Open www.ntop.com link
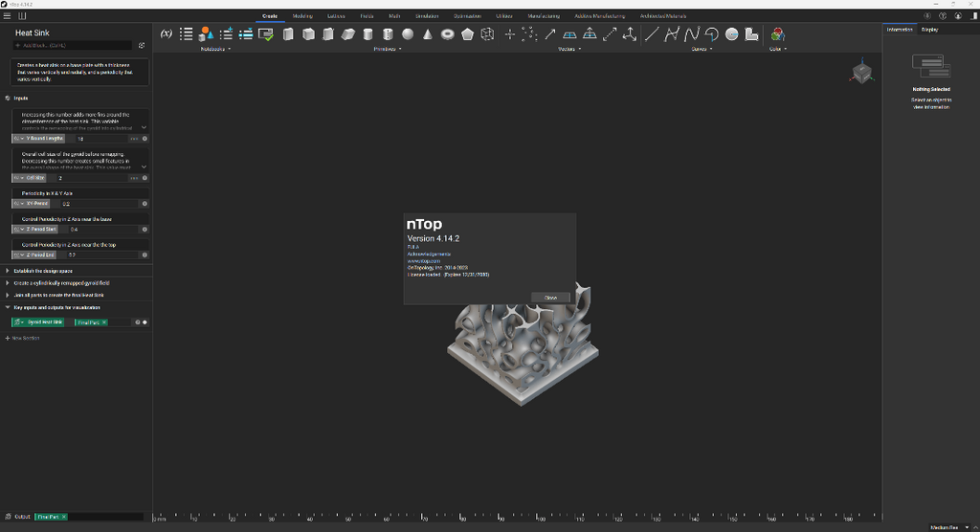This screenshot has width=980, height=532. [x=424, y=260]
